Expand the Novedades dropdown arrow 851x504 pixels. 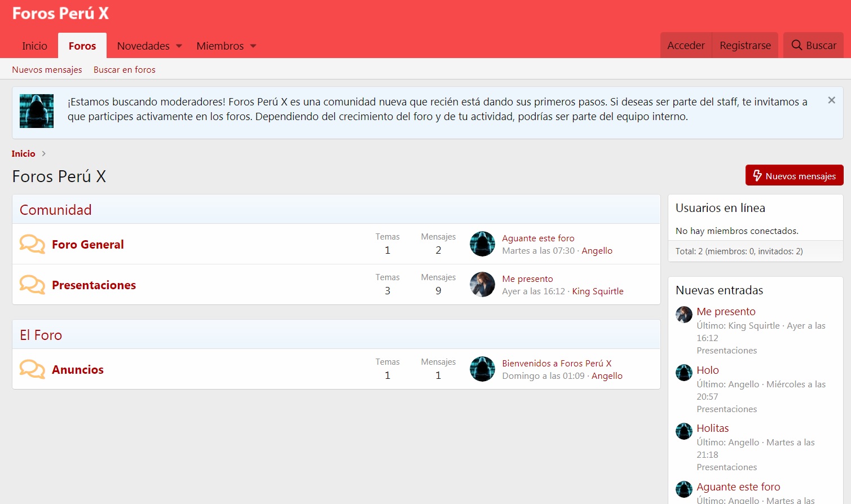(179, 46)
